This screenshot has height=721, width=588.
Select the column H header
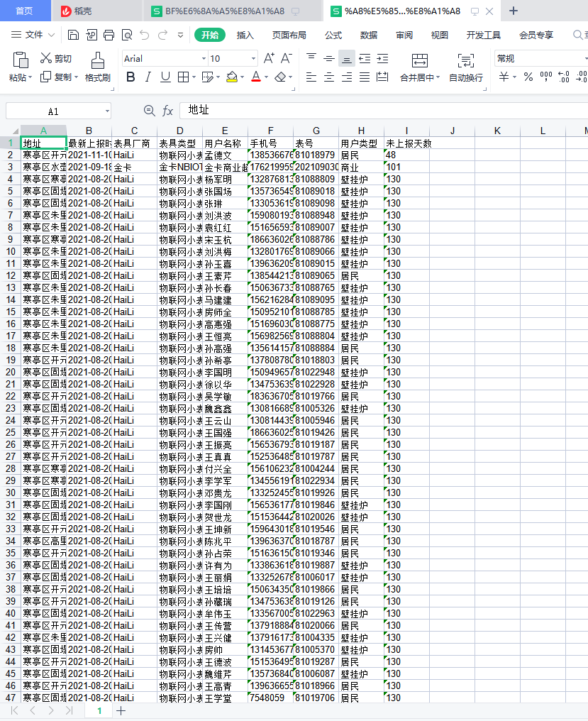click(x=361, y=131)
